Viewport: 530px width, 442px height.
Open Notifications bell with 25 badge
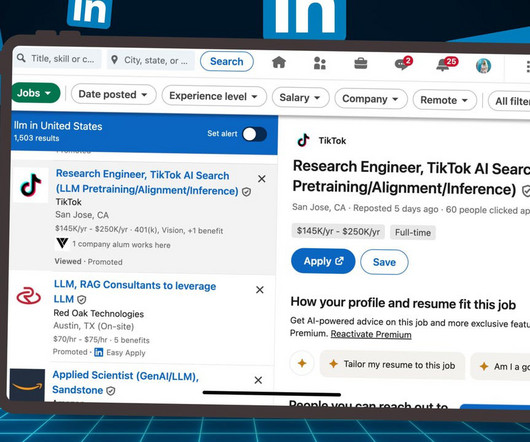pyautogui.click(x=446, y=64)
